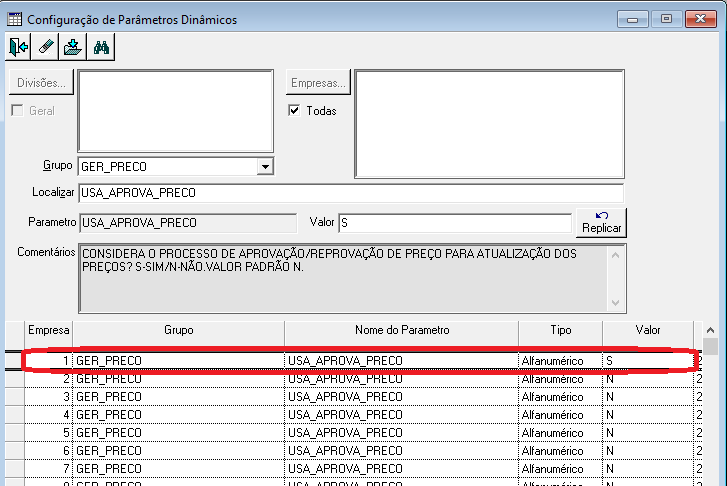Select the Valor N cell in Empresa 5 row

(648, 433)
